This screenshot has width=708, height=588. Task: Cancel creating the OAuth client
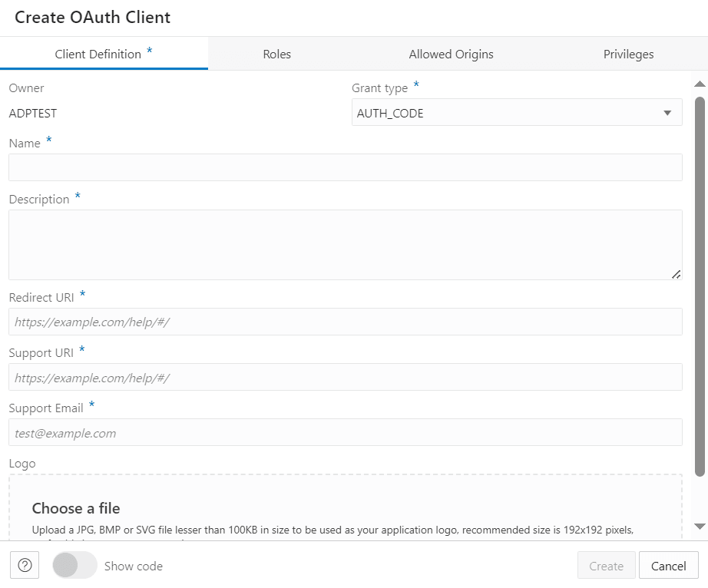pyautogui.click(x=668, y=565)
